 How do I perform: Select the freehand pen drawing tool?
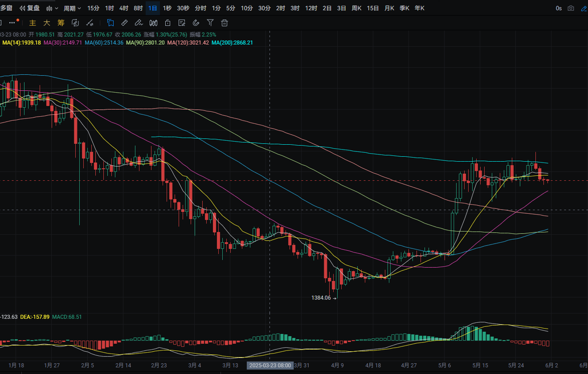tap(139, 23)
